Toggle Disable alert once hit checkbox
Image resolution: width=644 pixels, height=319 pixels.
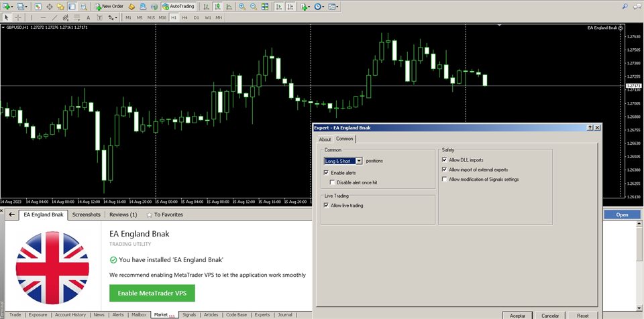(332, 182)
